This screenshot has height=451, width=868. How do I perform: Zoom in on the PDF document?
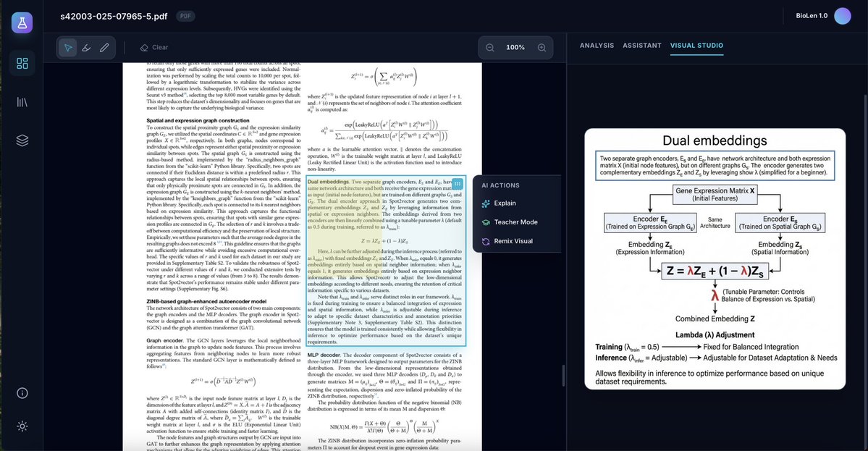pos(539,47)
